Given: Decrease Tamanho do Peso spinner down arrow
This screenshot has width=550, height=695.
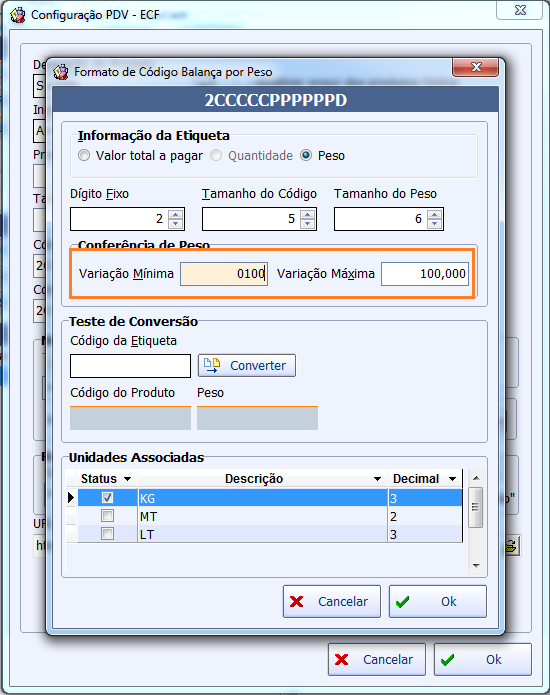Looking at the screenshot, I should click(434, 223).
